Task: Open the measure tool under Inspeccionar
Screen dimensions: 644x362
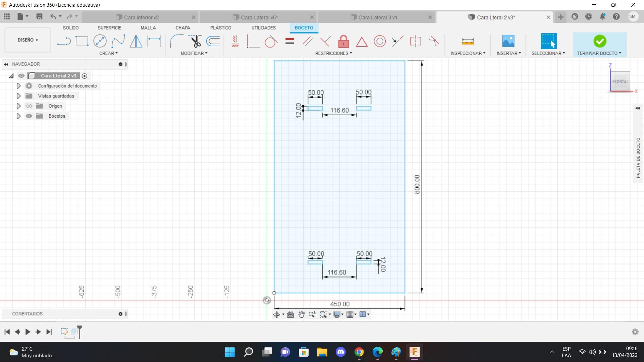Action: tap(468, 41)
